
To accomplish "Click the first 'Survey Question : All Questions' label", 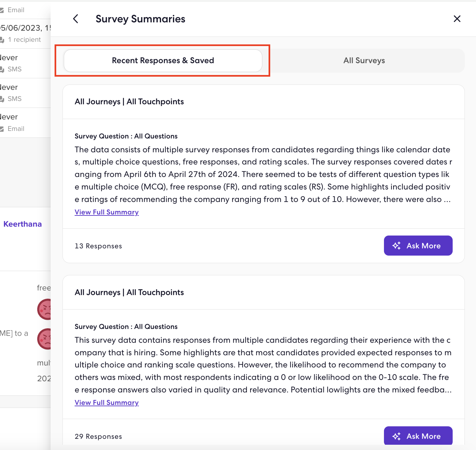I will pos(126,136).
